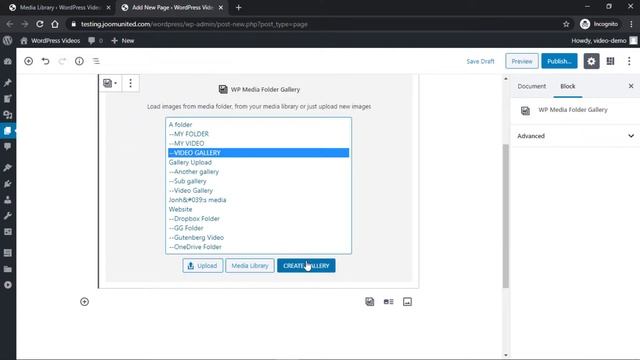Select '--OneDrive Folder' in folder list

coord(258,247)
